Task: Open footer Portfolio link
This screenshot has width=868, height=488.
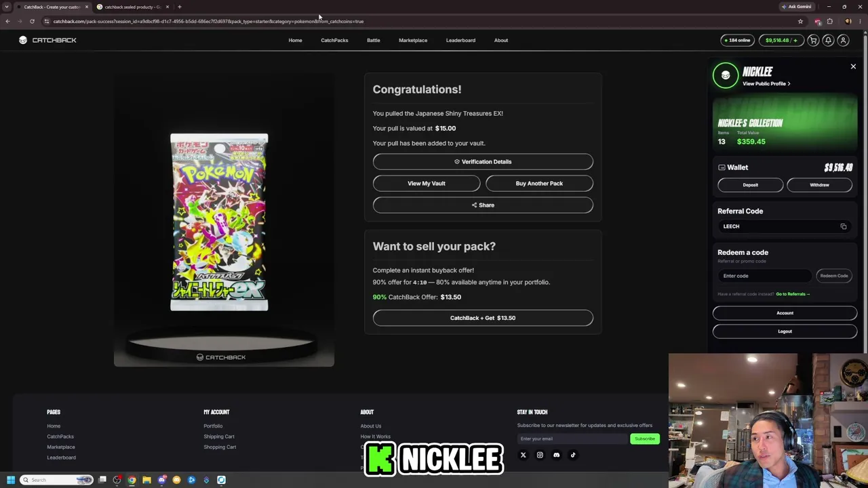Action: (x=213, y=426)
